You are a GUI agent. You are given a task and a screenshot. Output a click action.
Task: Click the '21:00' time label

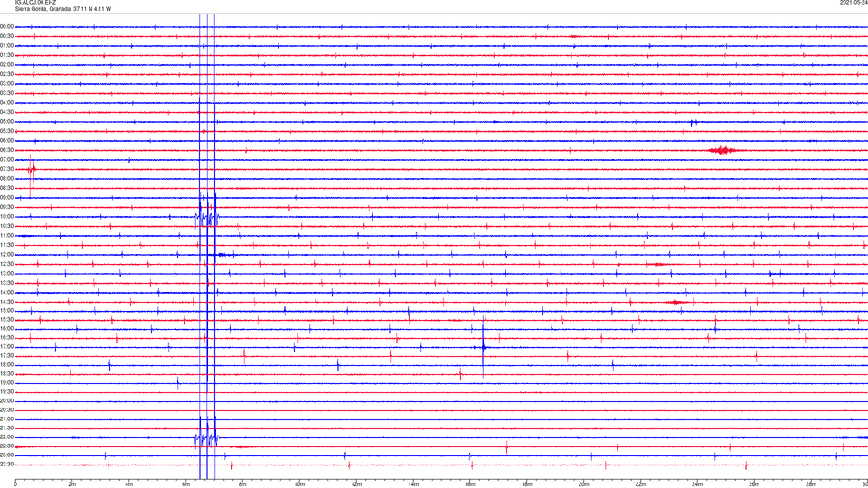(x=6, y=419)
